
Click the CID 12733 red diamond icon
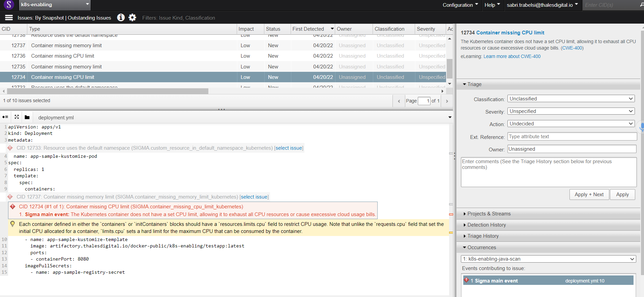(x=10, y=148)
